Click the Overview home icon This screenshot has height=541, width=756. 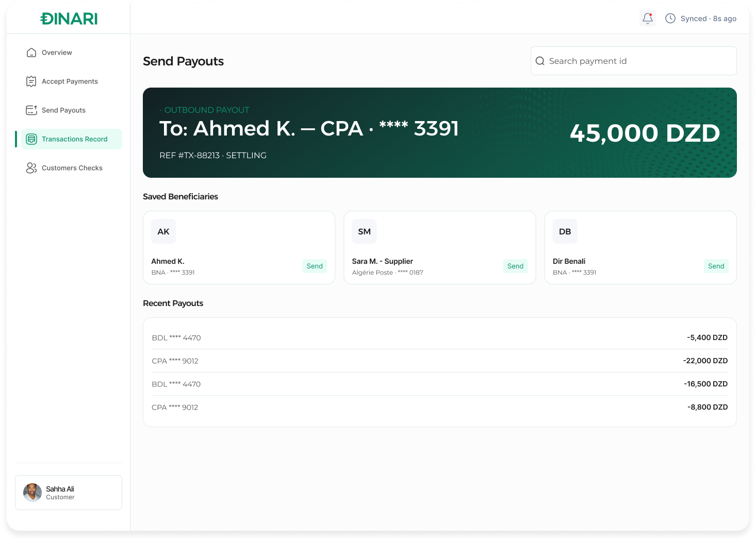(x=31, y=53)
